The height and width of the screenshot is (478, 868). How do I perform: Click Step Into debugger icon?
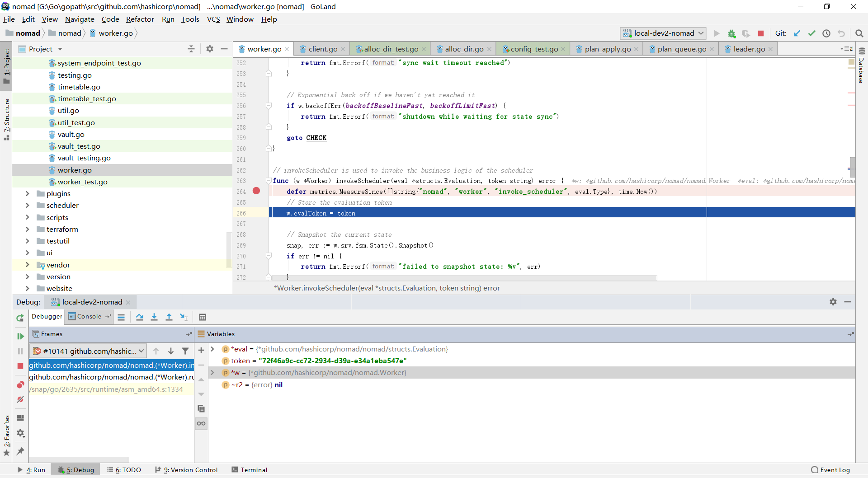click(x=154, y=317)
